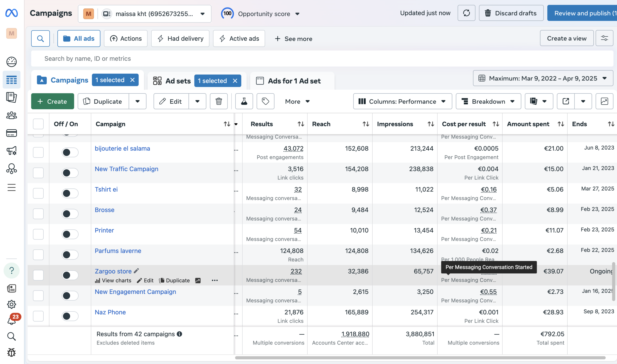Open the A/B test flask icon
This screenshot has height=364, width=617.
(x=244, y=101)
